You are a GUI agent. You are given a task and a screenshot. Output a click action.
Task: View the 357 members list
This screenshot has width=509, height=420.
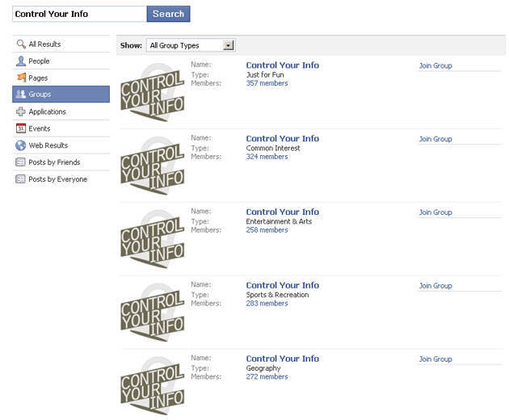267,83
